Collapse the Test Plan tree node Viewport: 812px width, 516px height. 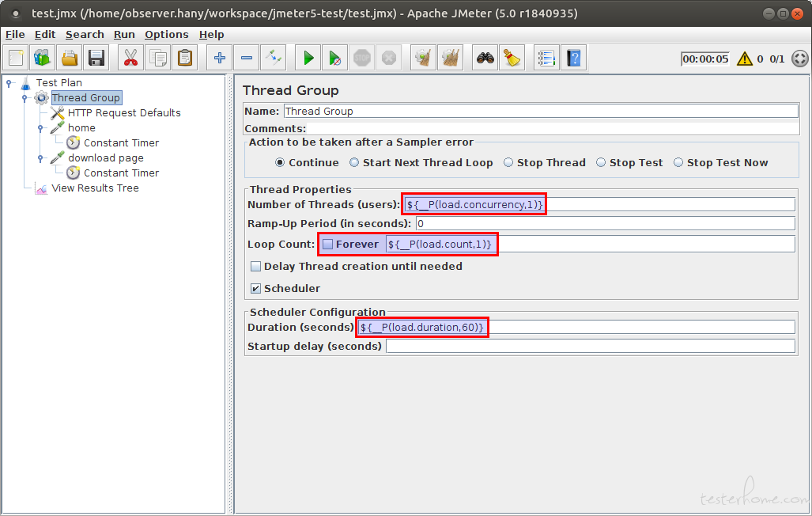coord(9,83)
